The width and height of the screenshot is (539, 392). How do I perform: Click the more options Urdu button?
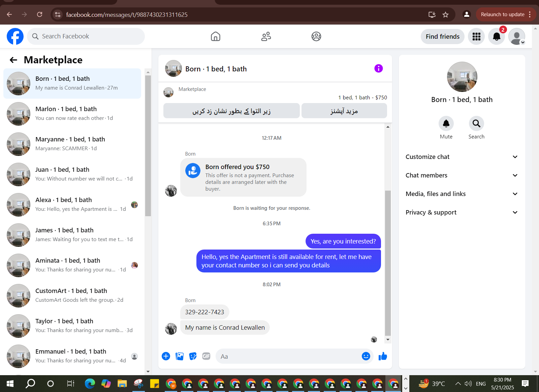point(344,111)
